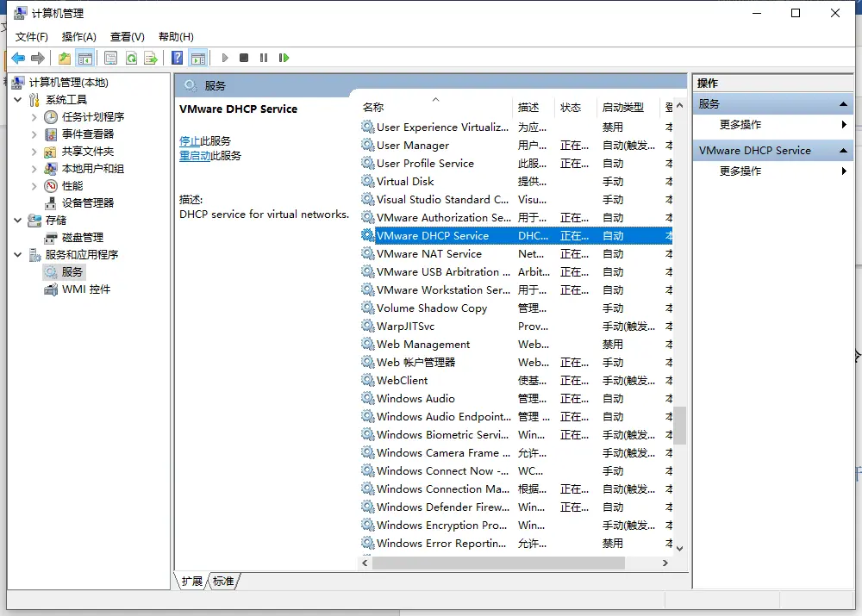This screenshot has width=862, height=616.
Task: Click the Pause service toolbar icon
Action: [x=264, y=58]
